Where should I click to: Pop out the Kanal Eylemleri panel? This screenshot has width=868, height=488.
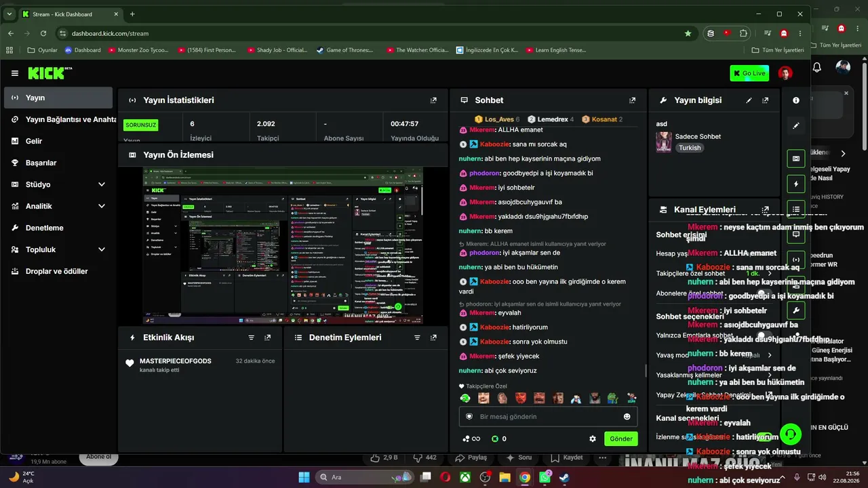[765, 210]
